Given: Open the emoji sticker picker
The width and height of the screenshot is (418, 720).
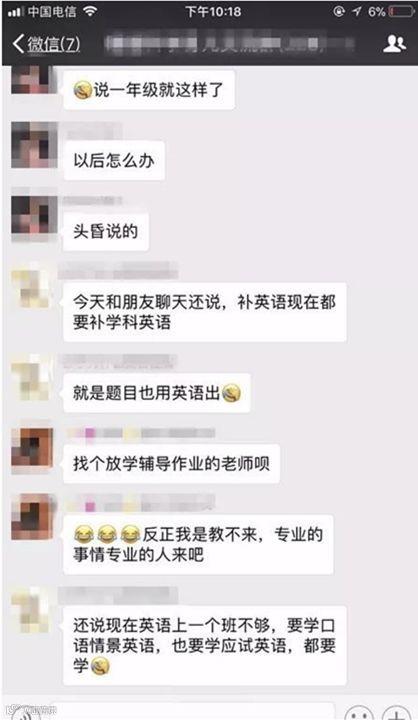Looking at the screenshot, I should [358, 713].
